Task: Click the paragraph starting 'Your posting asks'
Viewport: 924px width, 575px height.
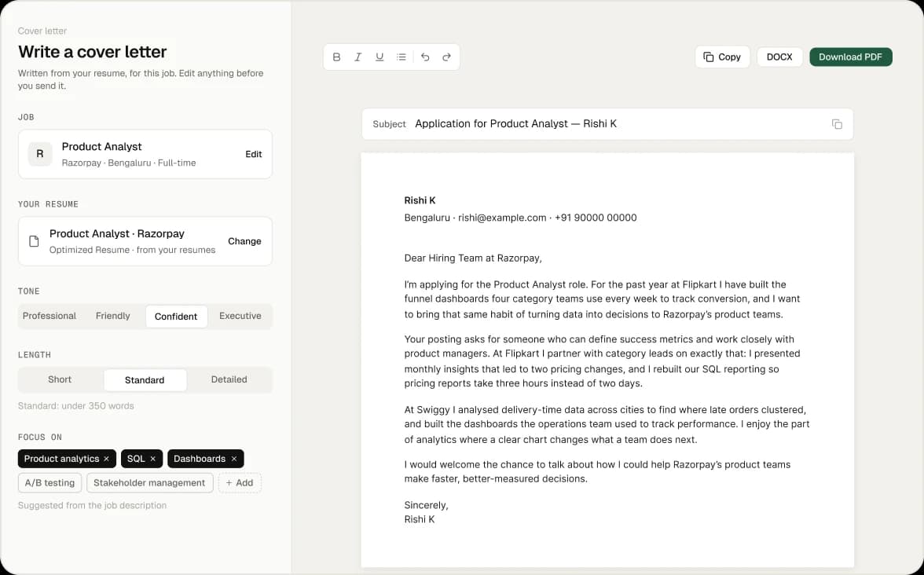Action: 602,361
